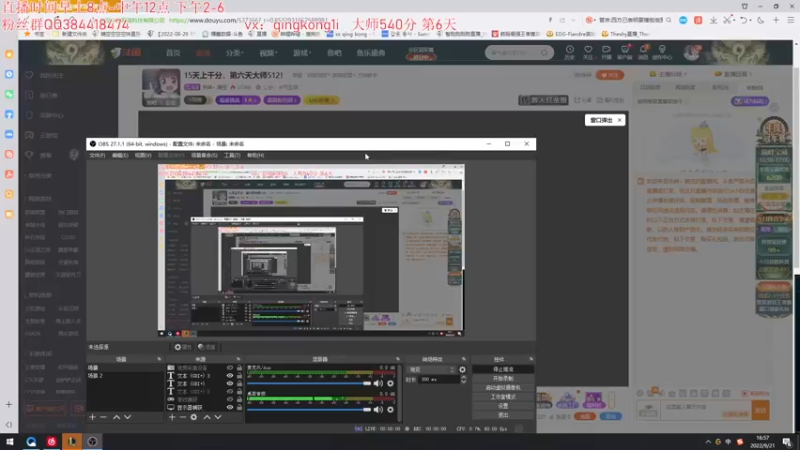Toggle lock on 显示器捕获 source
Viewport: 800px width, 450px height.
click(x=239, y=408)
